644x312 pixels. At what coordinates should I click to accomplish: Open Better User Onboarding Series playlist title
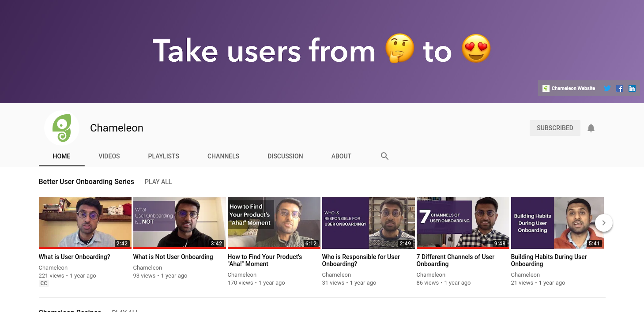pos(86,182)
